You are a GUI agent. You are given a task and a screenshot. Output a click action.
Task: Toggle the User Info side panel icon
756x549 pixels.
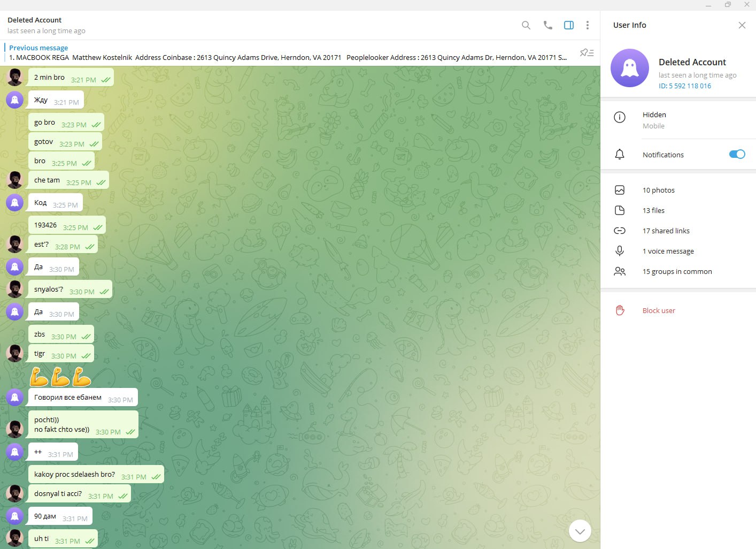click(569, 25)
